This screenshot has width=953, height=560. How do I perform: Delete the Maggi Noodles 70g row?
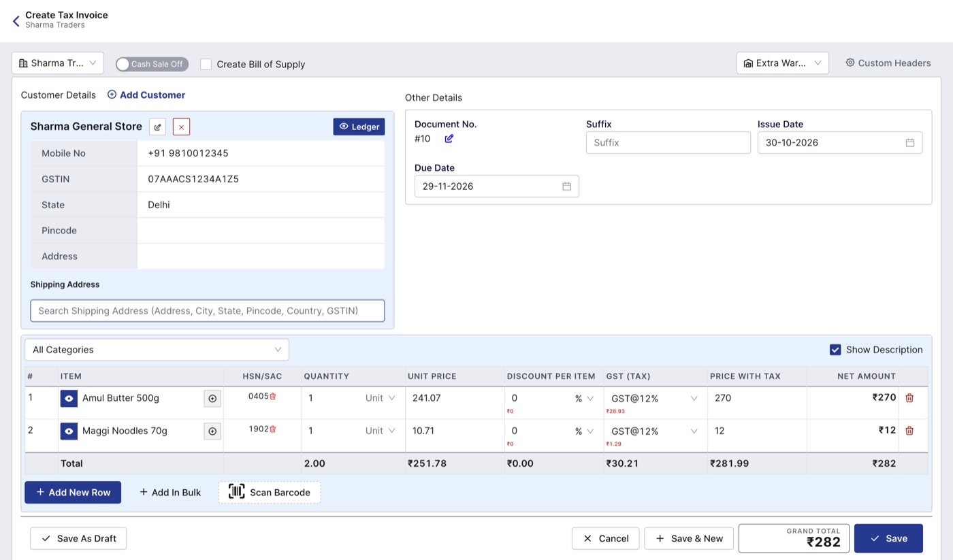coord(909,431)
